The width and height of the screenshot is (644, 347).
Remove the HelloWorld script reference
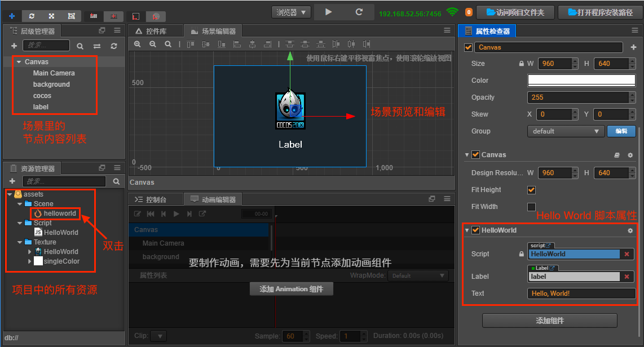627,254
